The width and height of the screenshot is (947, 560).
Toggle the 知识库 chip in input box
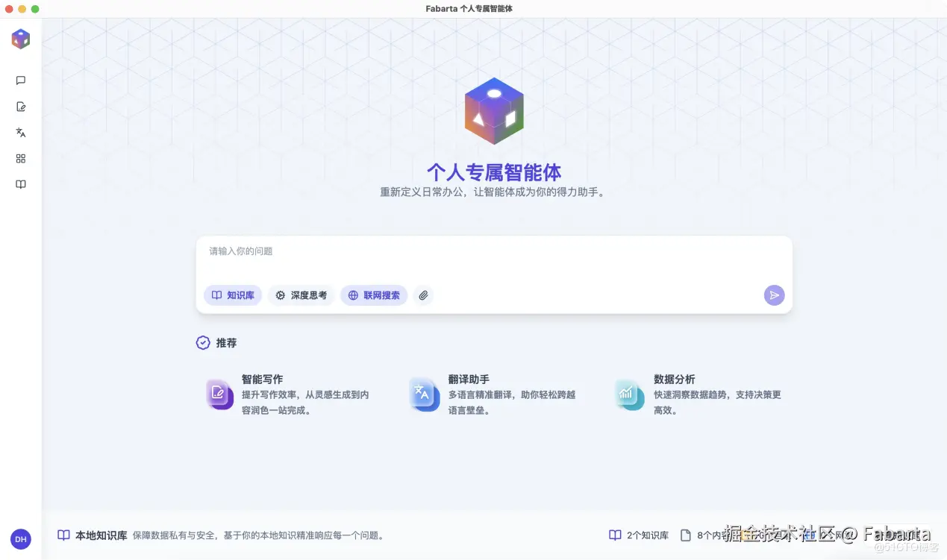[232, 295]
